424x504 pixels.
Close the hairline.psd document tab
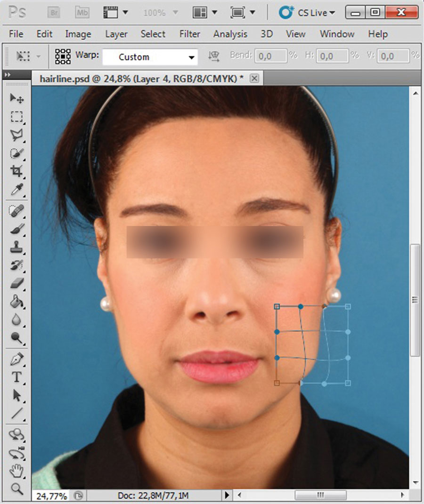click(x=254, y=78)
